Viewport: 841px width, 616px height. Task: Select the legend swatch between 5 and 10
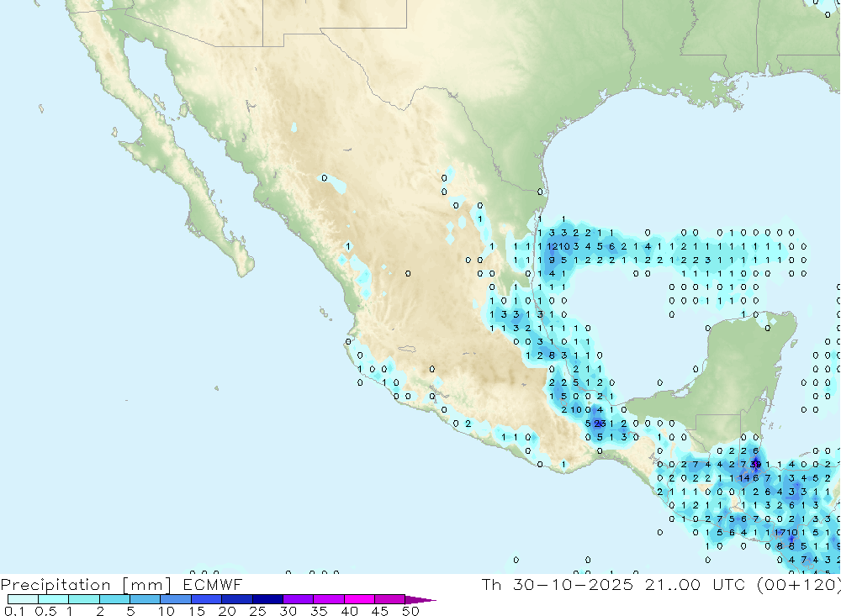click(145, 599)
